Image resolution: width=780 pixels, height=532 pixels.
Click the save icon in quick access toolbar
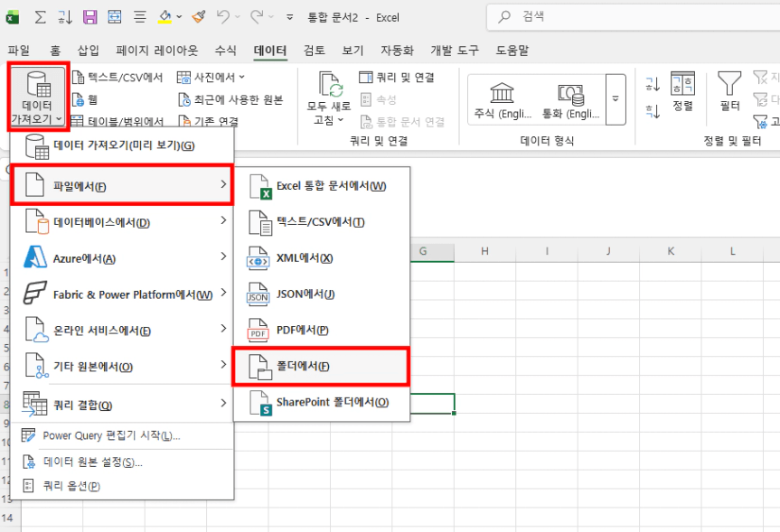point(90,17)
